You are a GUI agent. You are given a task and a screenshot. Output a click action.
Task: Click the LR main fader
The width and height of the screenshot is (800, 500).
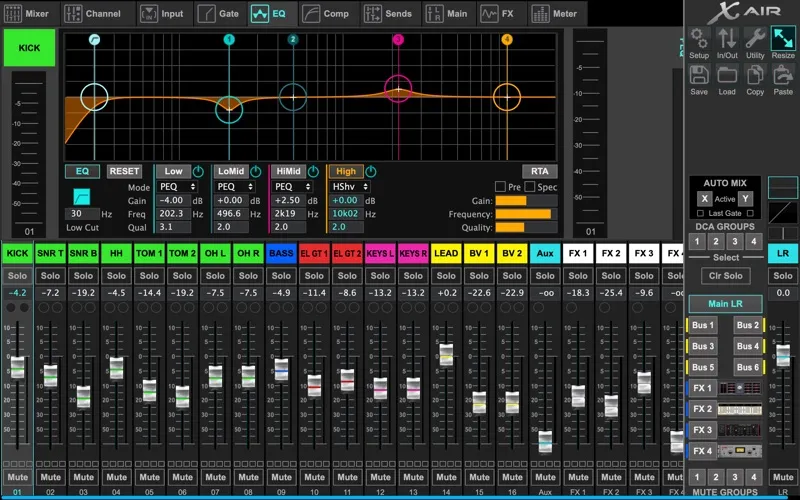coord(783,356)
